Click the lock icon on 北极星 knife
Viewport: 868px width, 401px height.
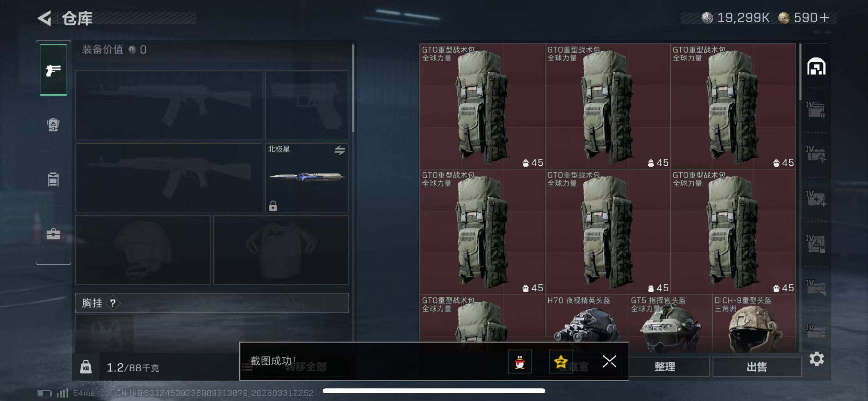pyautogui.click(x=273, y=206)
